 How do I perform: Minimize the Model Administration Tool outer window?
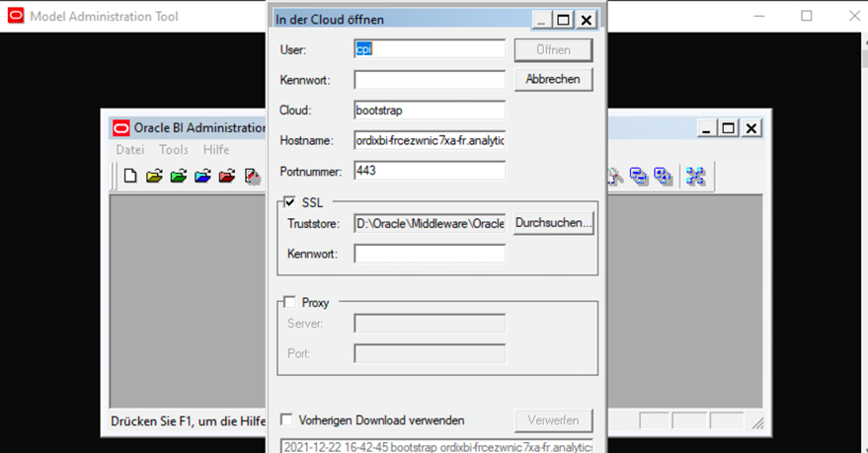[759, 16]
